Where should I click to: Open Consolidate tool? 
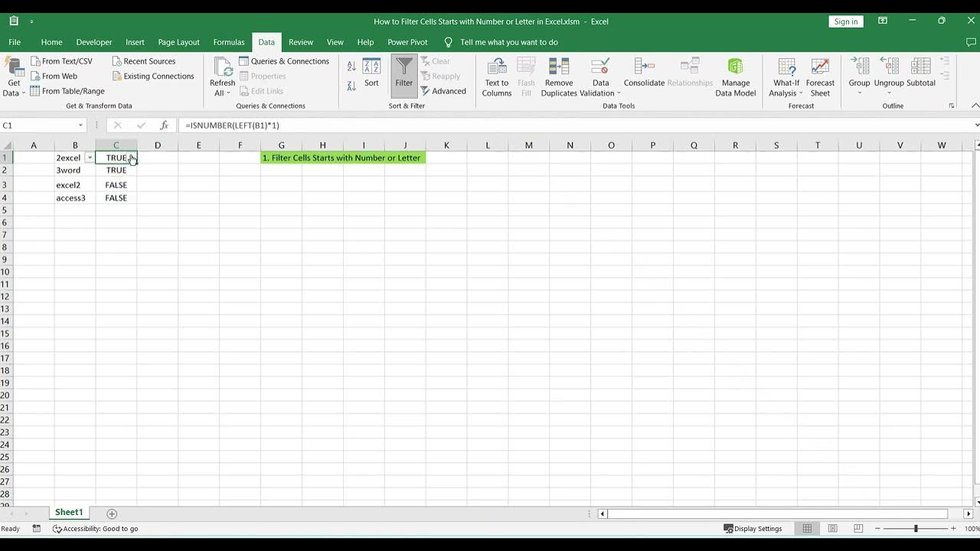click(644, 72)
